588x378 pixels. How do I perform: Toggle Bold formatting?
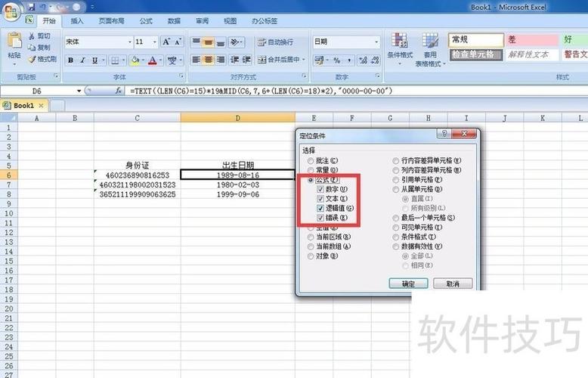(70, 60)
